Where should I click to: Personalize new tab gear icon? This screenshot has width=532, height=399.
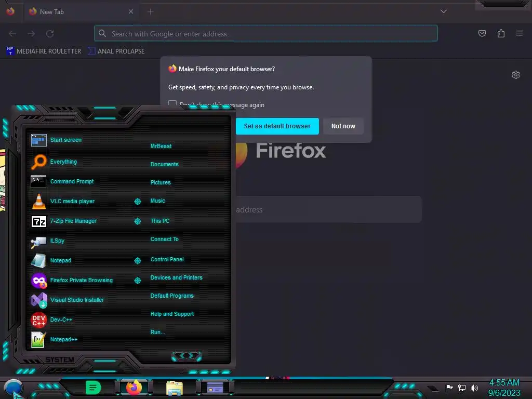[x=516, y=75]
